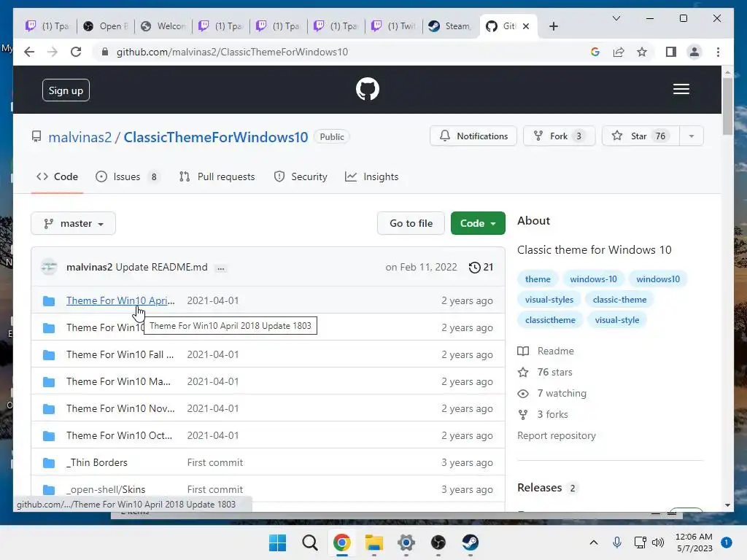This screenshot has width=747, height=560.
Task: Open the master branch dropdown
Action: tap(74, 223)
